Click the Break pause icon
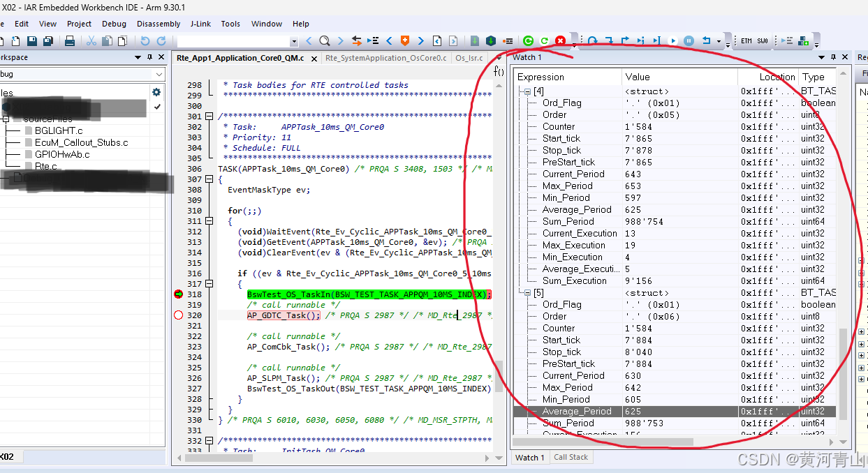 [689, 41]
